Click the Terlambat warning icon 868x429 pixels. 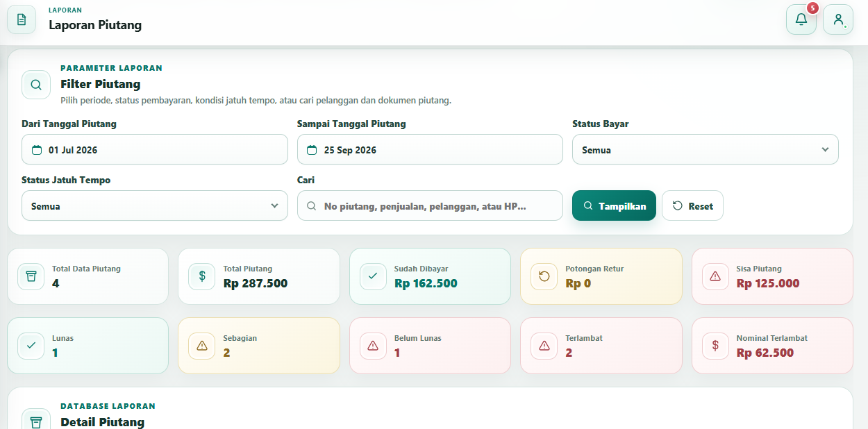[544, 346]
